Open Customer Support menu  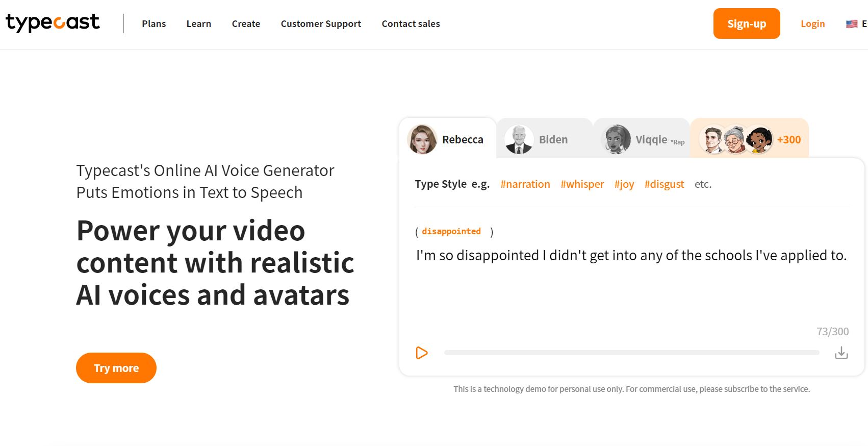pyautogui.click(x=321, y=24)
